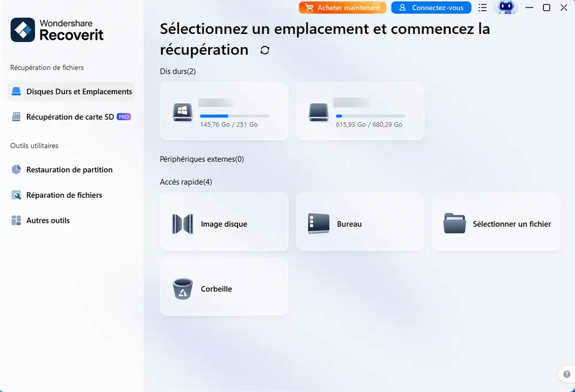Click the Corbeille recycle bin icon
This screenshot has height=392, width=575.
coord(183,289)
